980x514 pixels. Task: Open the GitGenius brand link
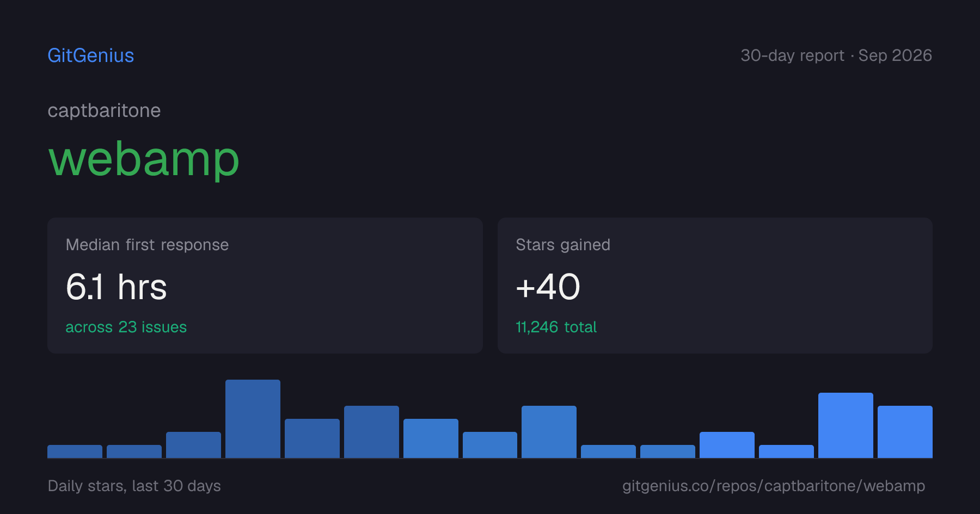coord(91,55)
